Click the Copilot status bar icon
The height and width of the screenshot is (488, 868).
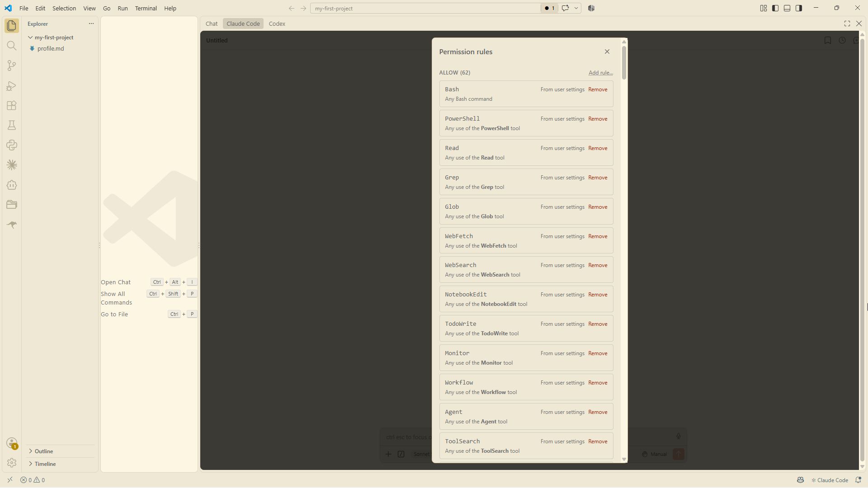(x=800, y=480)
